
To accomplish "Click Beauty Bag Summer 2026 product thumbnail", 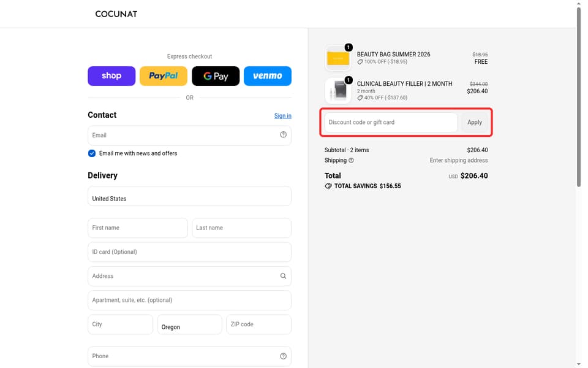I will [x=338, y=58].
